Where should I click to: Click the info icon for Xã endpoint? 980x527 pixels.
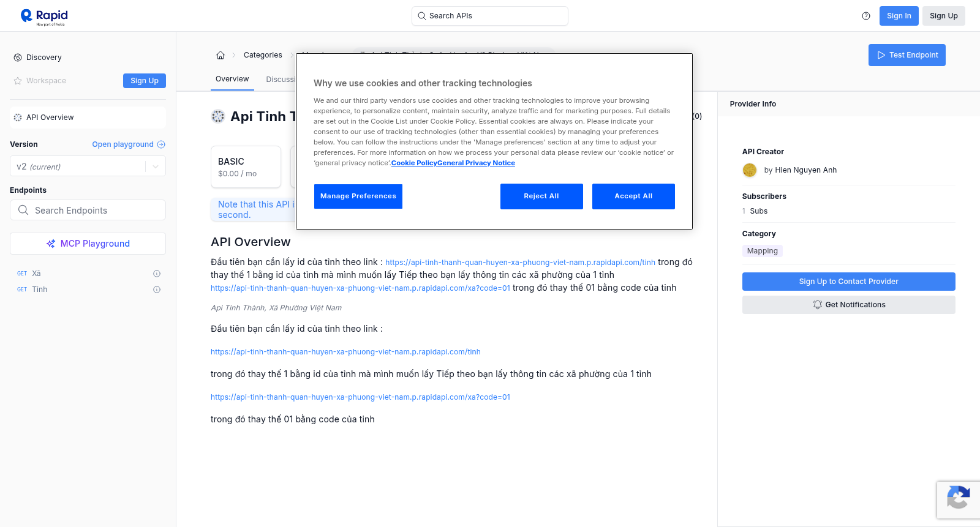pos(157,274)
